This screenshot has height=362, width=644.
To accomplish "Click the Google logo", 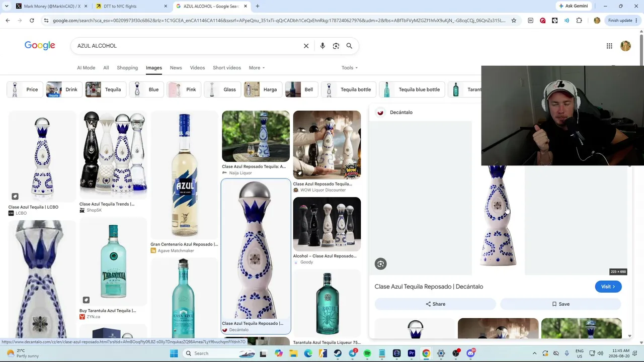I will click(x=40, y=46).
